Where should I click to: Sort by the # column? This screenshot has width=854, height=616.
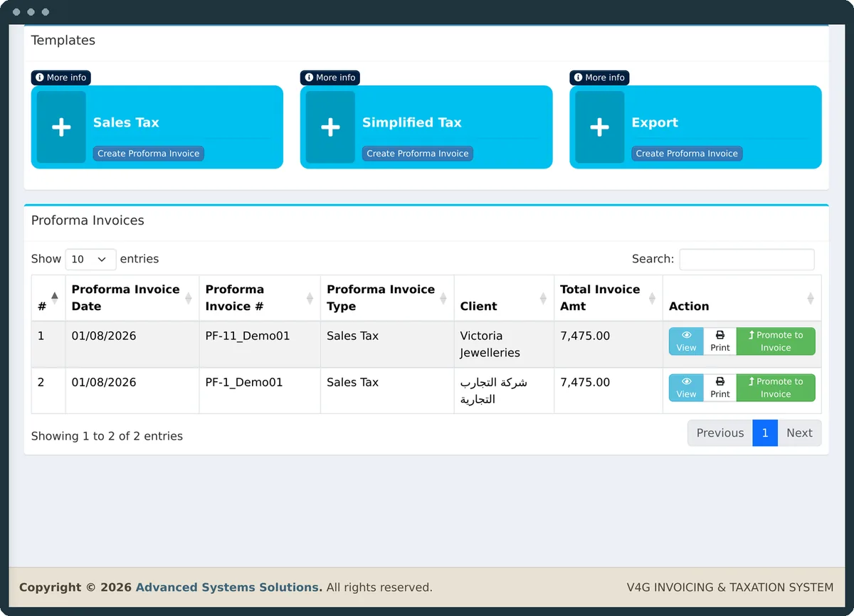(x=48, y=298)
